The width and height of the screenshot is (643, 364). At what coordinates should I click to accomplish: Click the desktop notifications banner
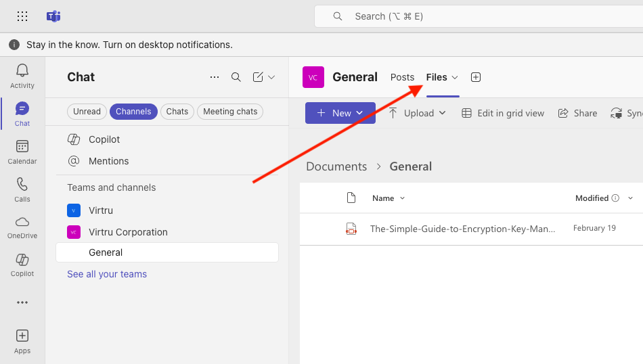321,45
